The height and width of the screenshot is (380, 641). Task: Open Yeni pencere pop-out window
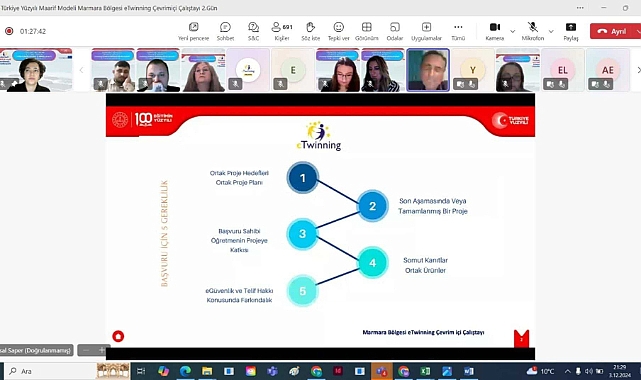click(193, 31)
